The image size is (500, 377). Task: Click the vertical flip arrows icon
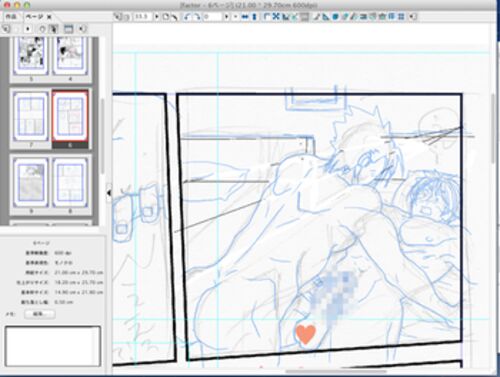pos(254,16)
